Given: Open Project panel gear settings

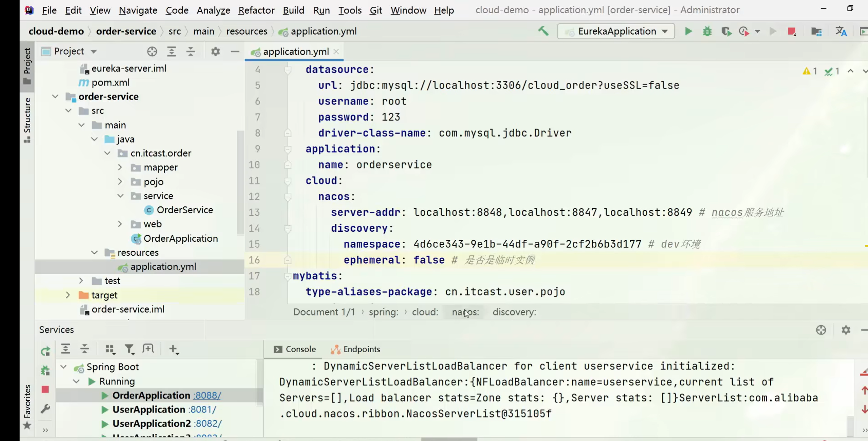Looking at the screenshot, I should point(215,52).
